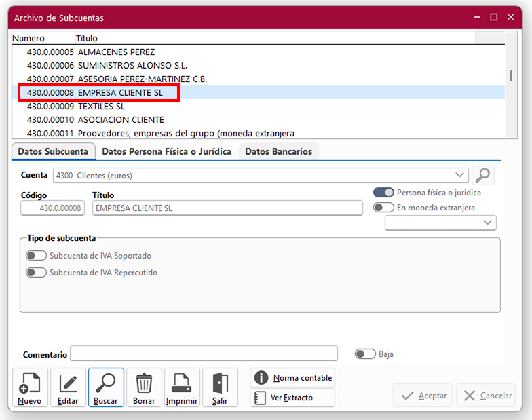Toggle the Baja switch

[365, 354]
